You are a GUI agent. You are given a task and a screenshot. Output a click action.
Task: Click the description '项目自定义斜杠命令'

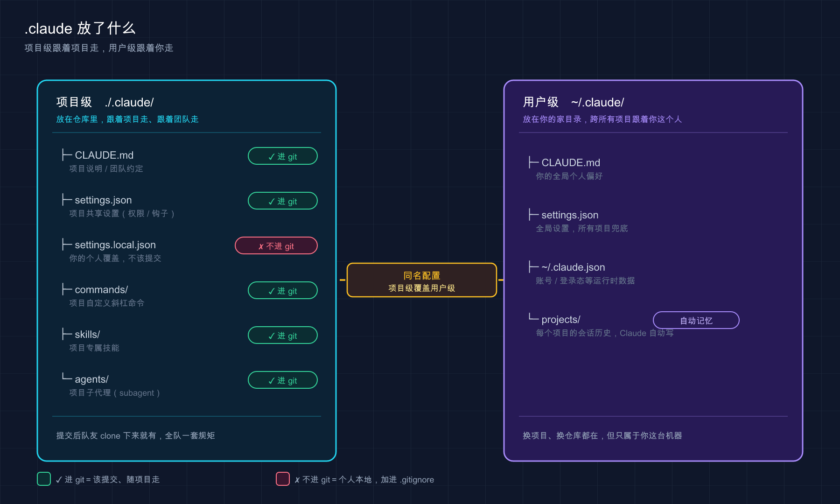click(107, 303)
